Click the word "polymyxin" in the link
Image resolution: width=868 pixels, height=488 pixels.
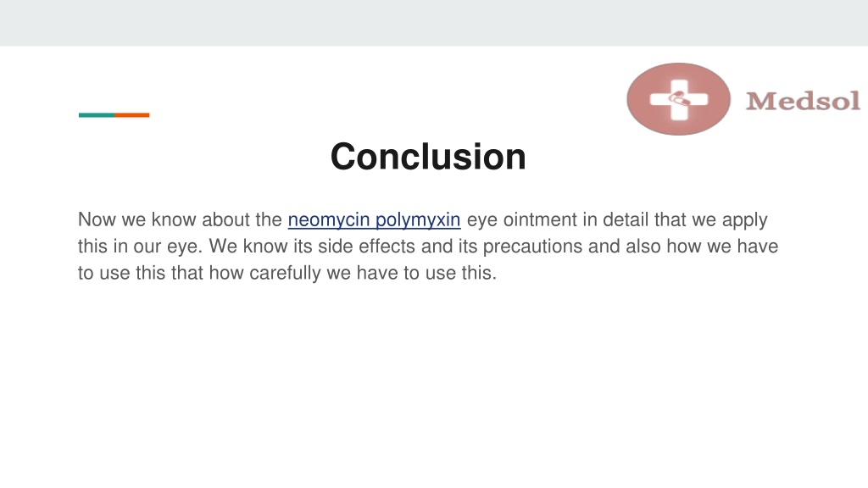[418, 219]
